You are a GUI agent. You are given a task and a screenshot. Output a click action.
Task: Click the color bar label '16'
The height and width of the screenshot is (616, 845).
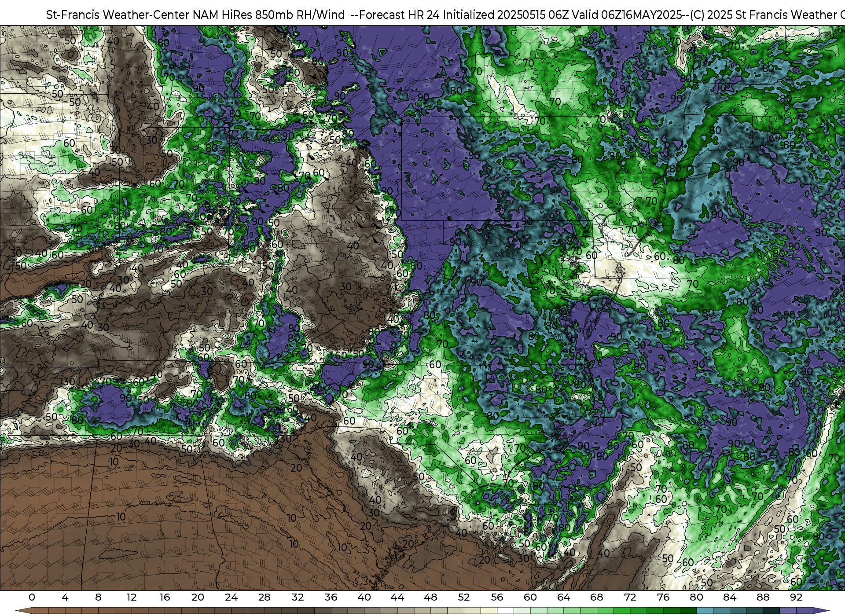pyautogui.click(x=165, y=597)
